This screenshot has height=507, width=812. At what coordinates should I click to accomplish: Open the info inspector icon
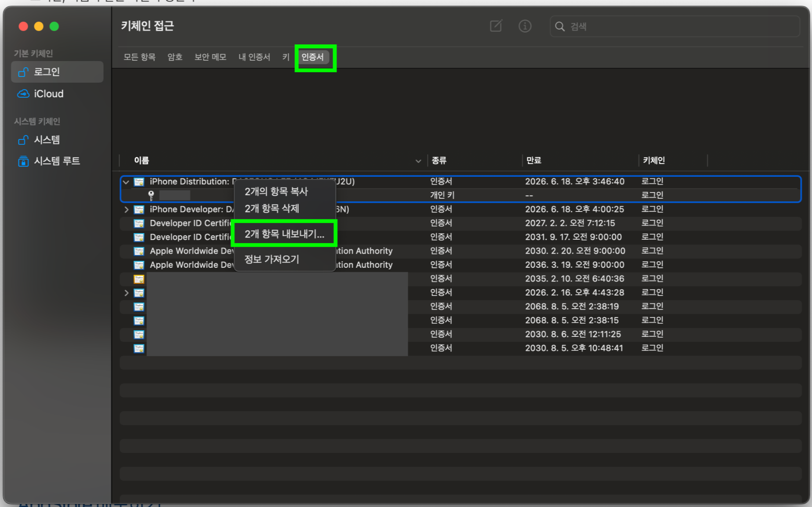point(525,26)
